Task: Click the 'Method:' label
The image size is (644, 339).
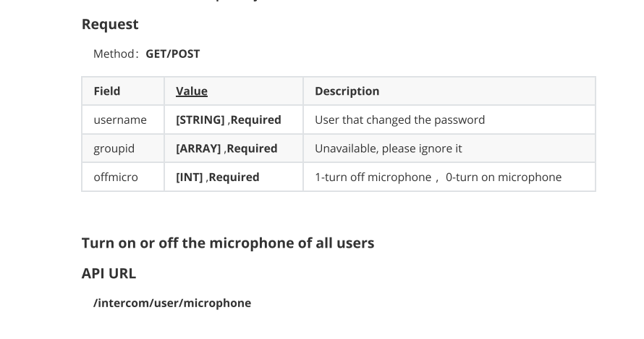Action: tap(115, 54)
